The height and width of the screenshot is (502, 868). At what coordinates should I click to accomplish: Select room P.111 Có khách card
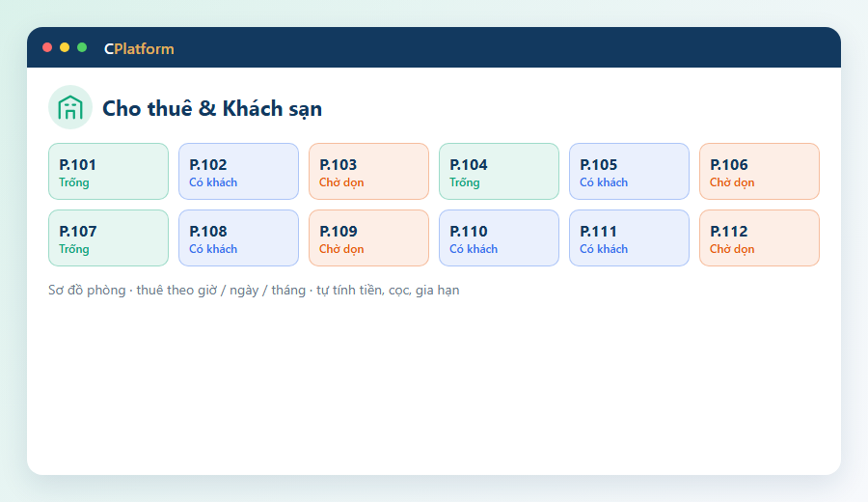pos(629,237)
